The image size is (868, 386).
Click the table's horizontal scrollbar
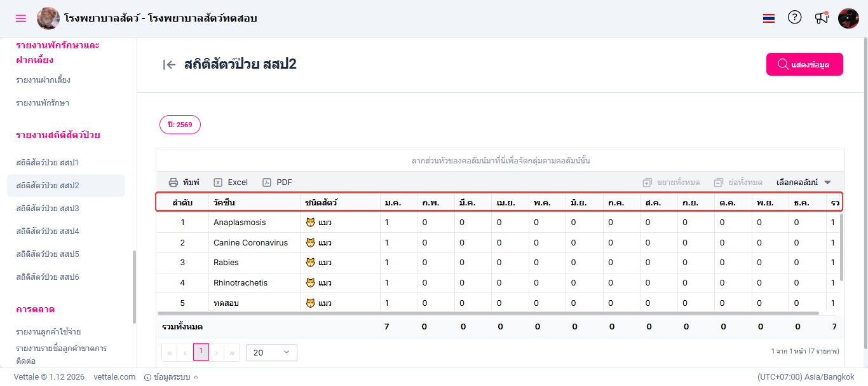488,313
